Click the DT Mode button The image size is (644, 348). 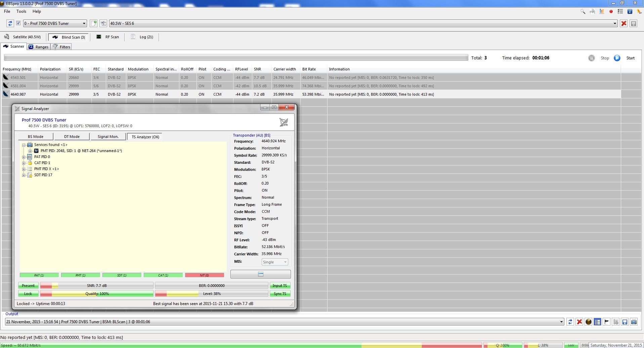click(x=72, y=137)
